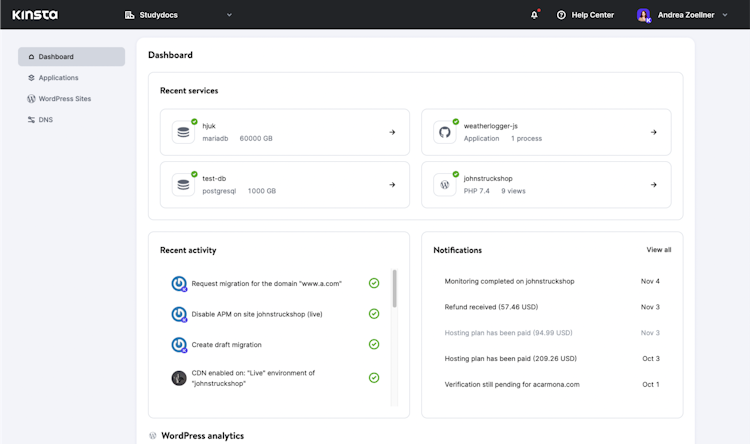
Task: Go to WordPress Sites in sidebar
Action: [x=64, y=98]
